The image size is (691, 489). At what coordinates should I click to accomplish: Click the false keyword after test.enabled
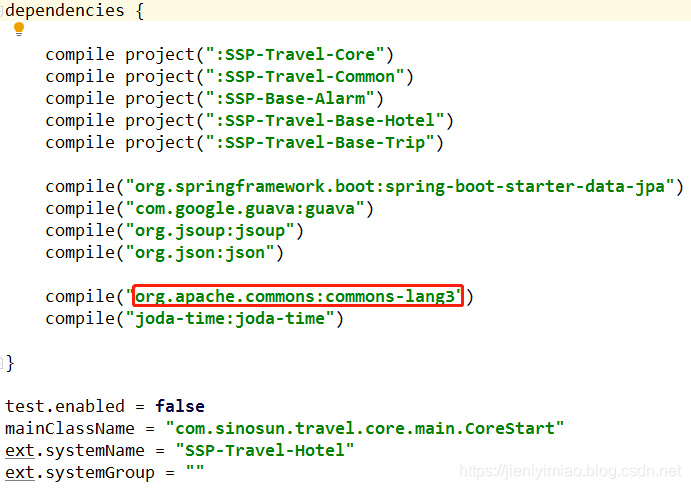pos(180,406)
